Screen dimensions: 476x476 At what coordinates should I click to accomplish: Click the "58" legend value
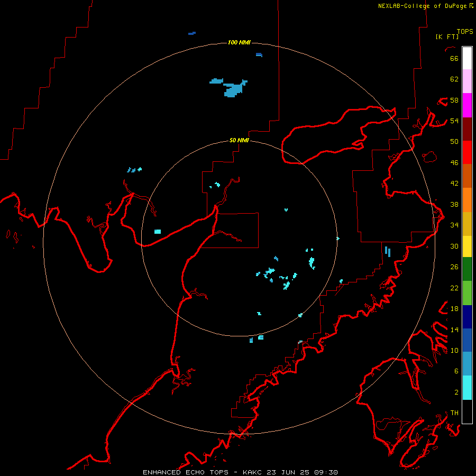click(x=454, y=100)
